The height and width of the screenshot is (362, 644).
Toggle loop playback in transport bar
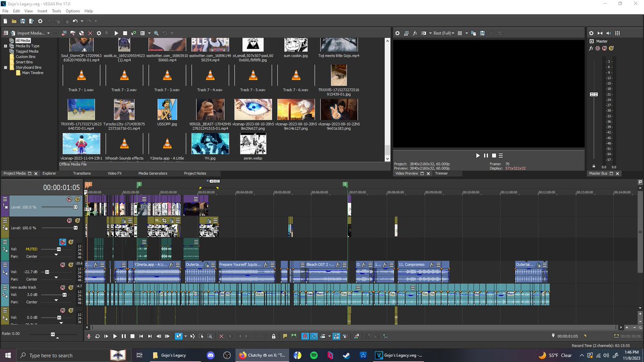pos(98,336)
